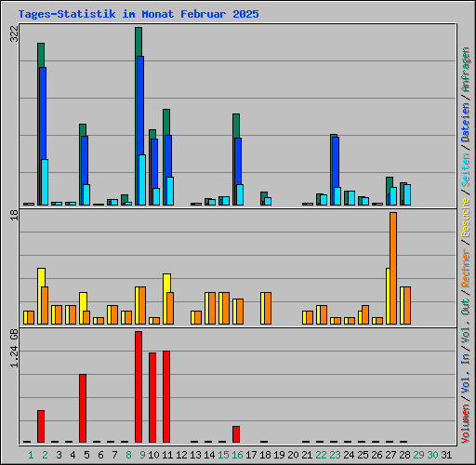476x465 pixels.
Task: Select the yellow "Besuche" legend label
Action: [x=466, y=218]
